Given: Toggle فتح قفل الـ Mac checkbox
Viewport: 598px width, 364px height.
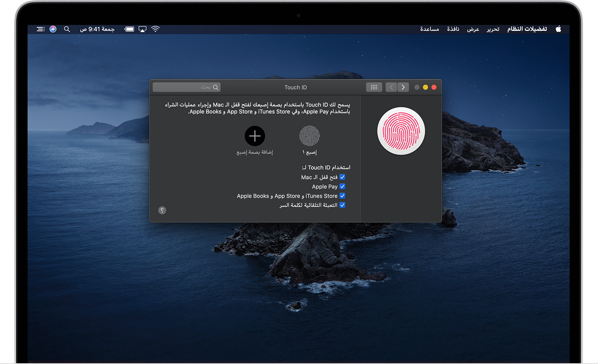Looking at the screenshot, I should (343, 177).
